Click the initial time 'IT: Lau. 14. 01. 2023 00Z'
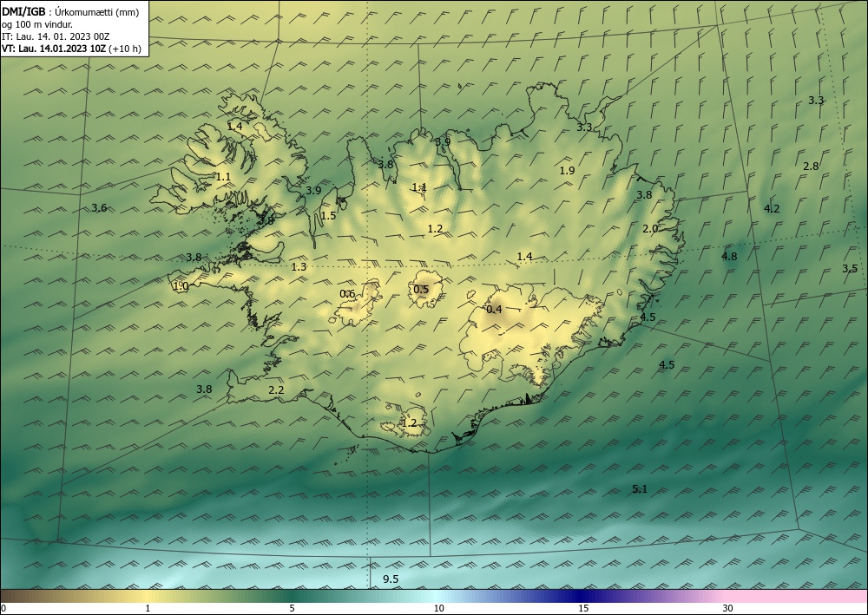Screen dimensions: 868x615 [x=56, y=36]
